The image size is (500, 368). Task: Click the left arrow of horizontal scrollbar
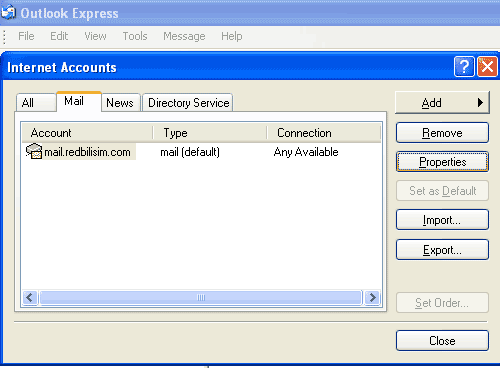tap(30, 297)
